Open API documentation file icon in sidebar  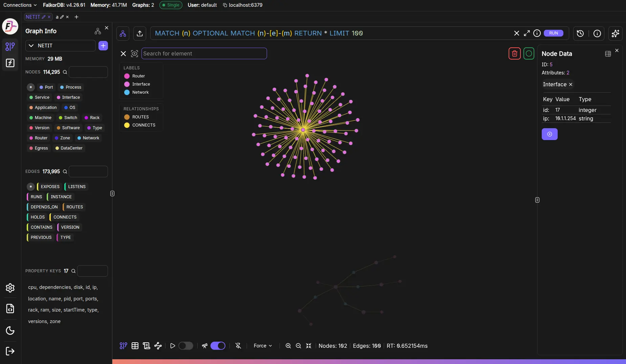point(10,309)
